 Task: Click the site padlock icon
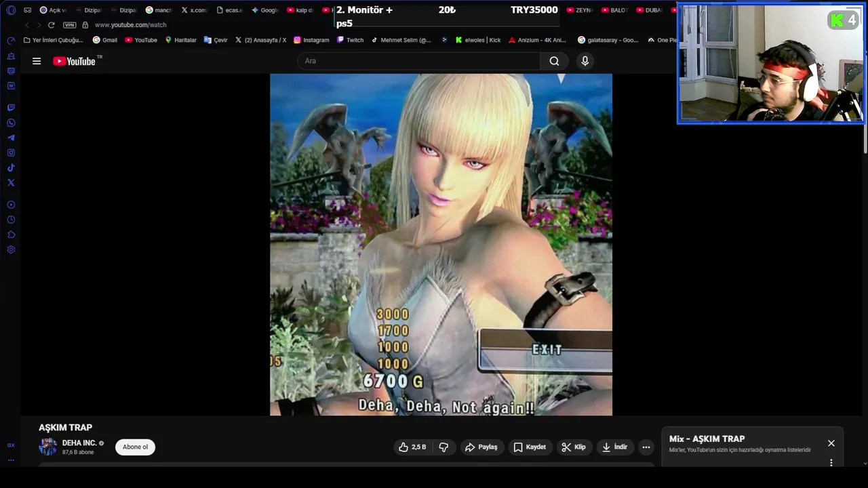[85, 25]
